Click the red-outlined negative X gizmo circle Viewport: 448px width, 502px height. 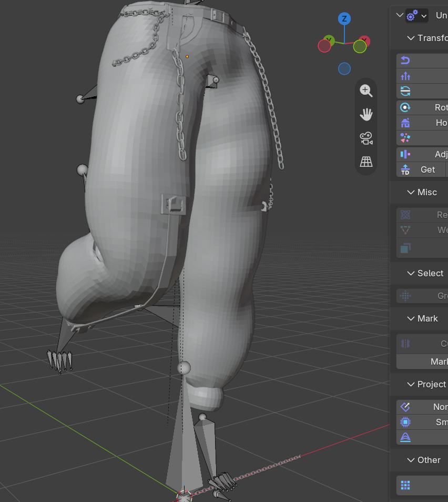pos(324,46)
